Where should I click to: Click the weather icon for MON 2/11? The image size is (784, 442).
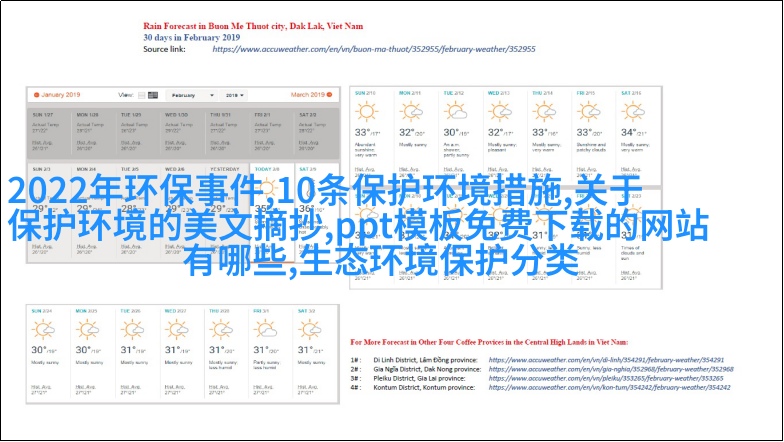411,112
